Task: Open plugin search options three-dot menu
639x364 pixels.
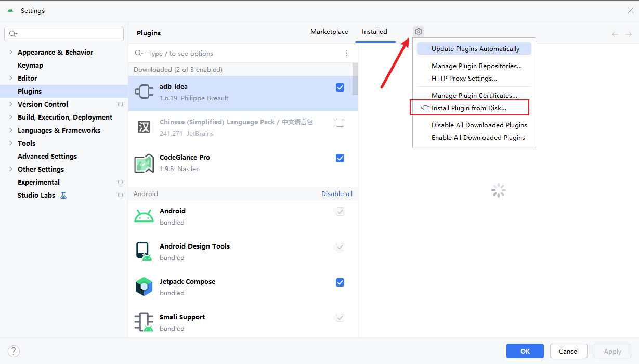Action: pos(347,53)
